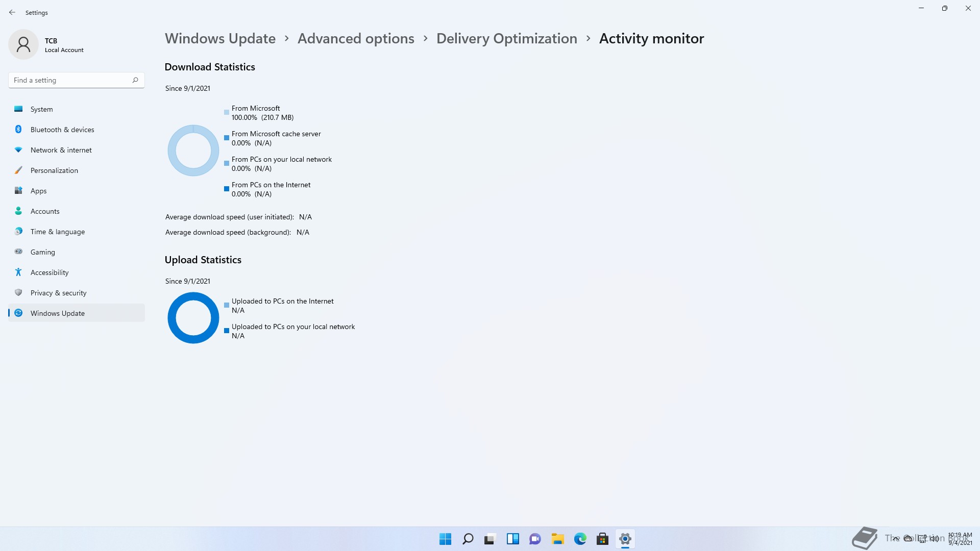This screenshot has height=551, width=980.
Task: Navigate to Windows Update breadcrumb
Action: point(220,39)
